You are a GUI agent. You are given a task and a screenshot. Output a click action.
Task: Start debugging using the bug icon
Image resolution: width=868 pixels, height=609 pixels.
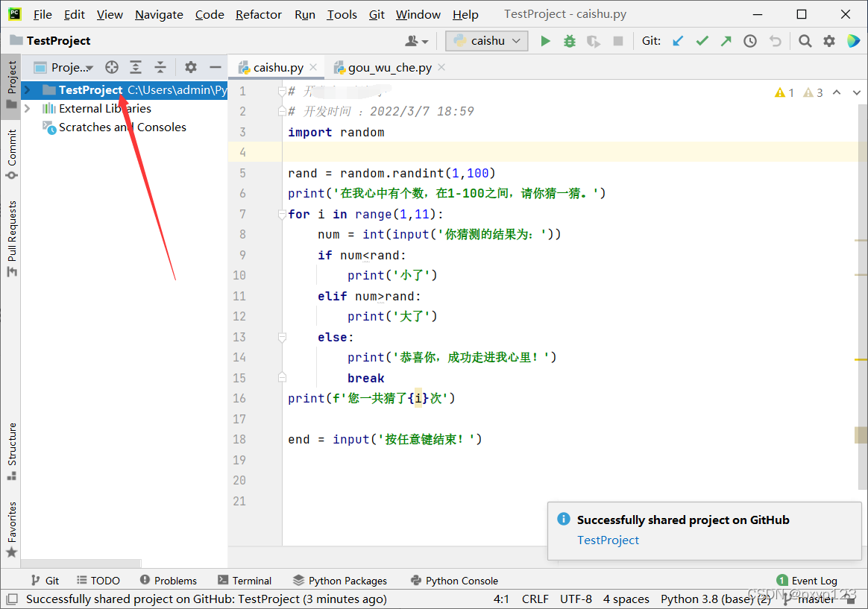[x=569, y=41]
